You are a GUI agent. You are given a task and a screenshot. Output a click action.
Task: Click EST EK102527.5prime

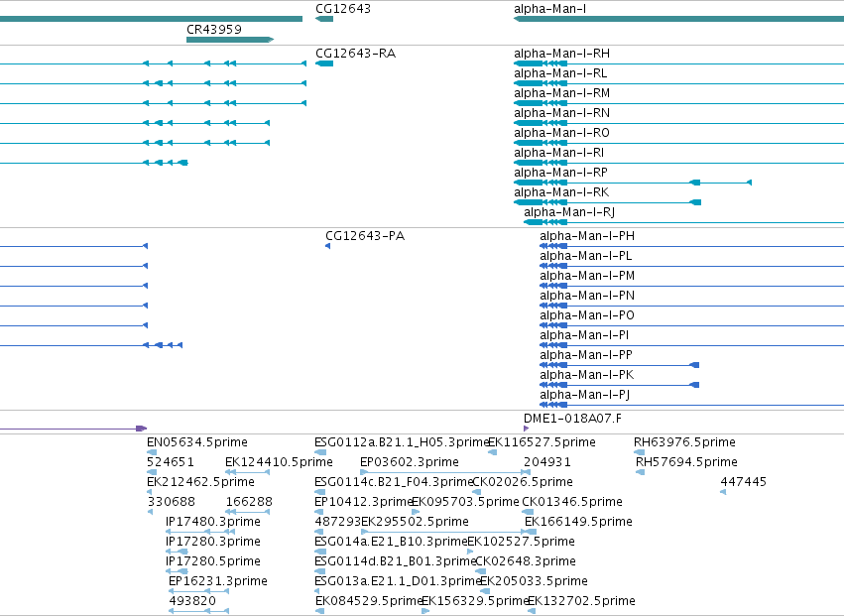[x=521, y=542]
